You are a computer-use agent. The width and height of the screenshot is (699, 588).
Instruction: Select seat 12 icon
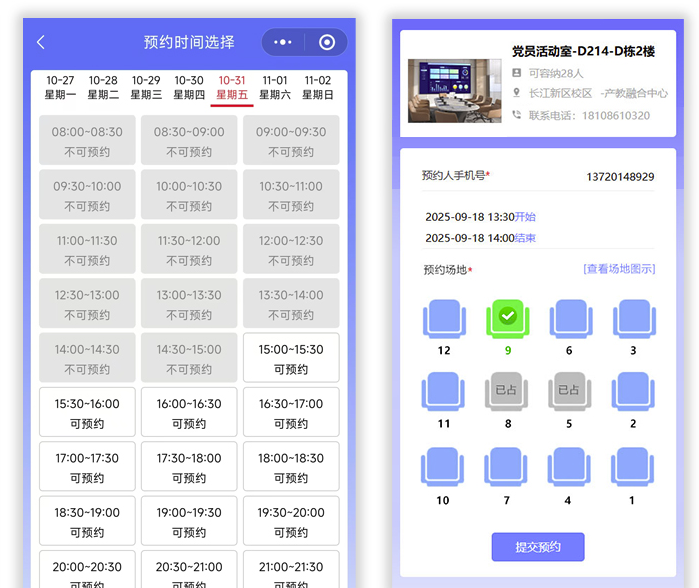pyautogui.click(x=443, y=320)
